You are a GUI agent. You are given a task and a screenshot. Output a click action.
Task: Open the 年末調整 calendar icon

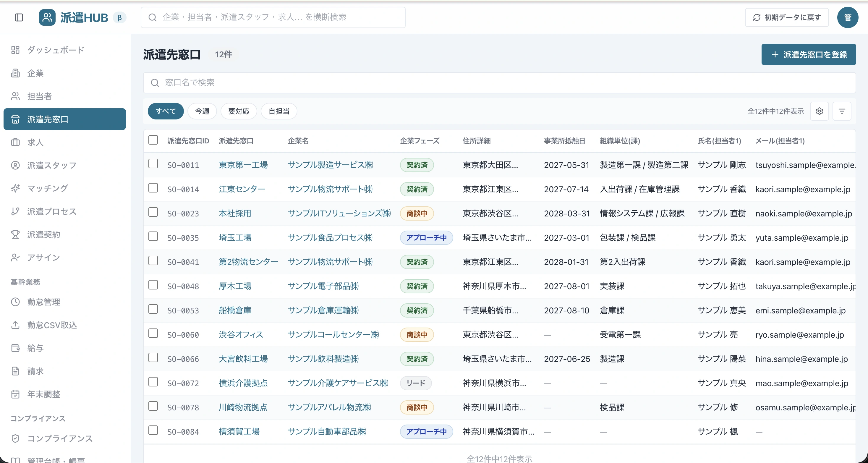point(15,394)
